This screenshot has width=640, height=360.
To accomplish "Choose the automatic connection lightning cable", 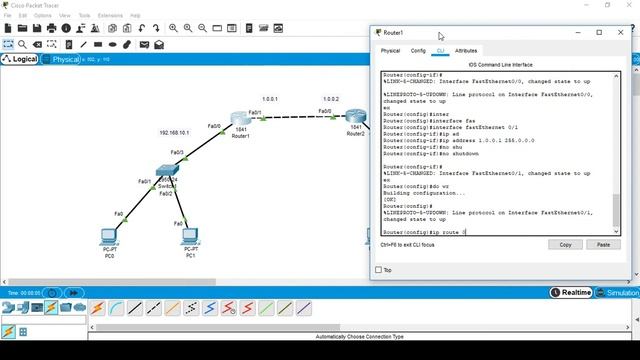I will pyautogui.click(x=97, y=308).
